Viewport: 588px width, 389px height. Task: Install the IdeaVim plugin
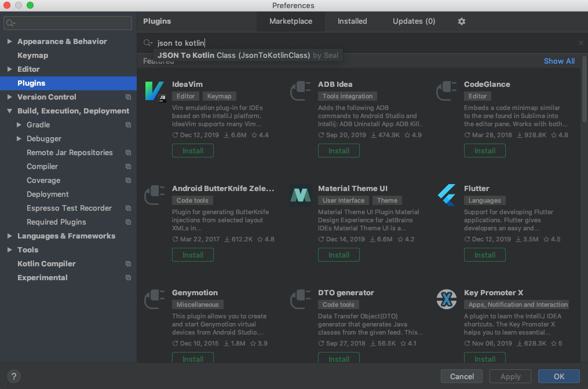(193, 151)
